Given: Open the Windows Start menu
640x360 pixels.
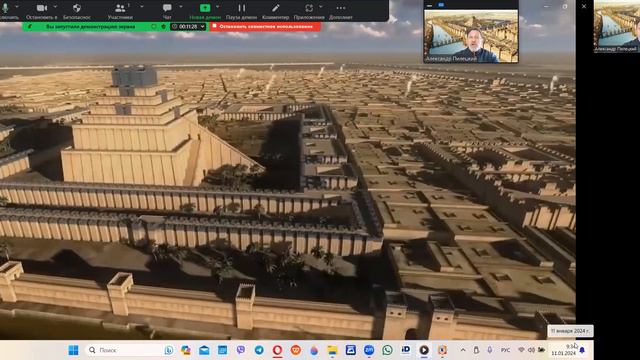Looking at the screenshot, I should click(x=73, y=350).
